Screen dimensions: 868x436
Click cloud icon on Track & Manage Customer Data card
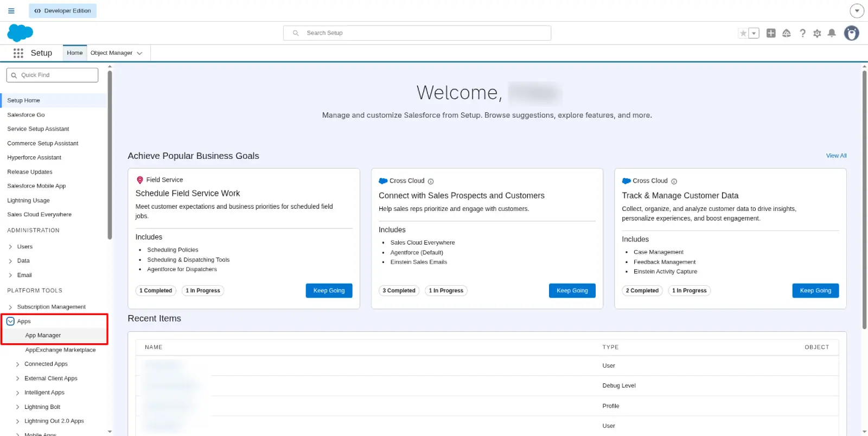coord(626,181)
